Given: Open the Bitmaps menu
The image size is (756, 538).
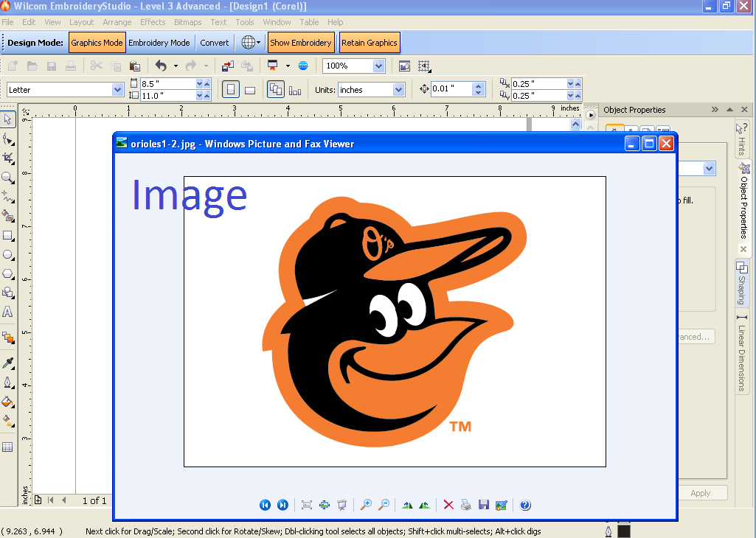Looking at the screenshot, I should click(x=187, y=22).
